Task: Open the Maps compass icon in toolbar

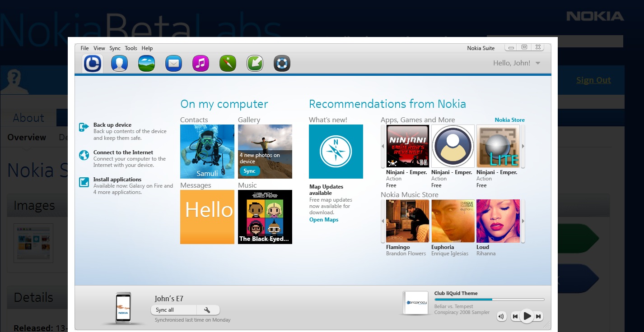Action: (x=228, y=64)
